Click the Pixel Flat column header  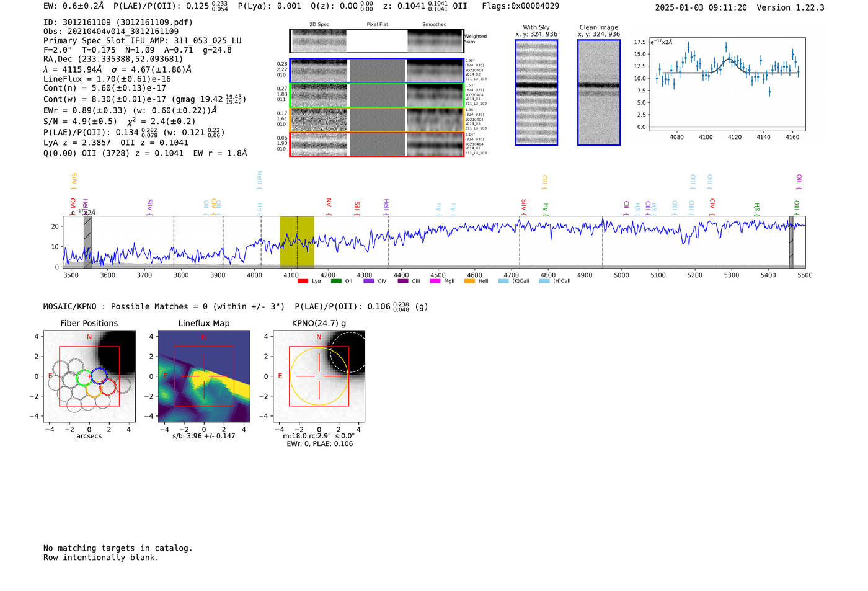pyautogui.click(x=377, y=25)
